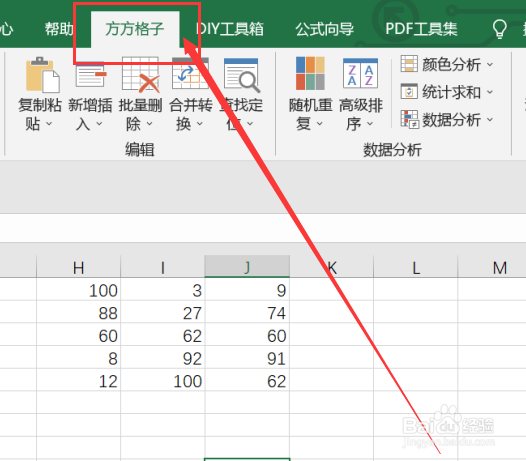Click the 批量删除 grid icon
This screenshot has height=461, width=526.
[x=141, y=74]
